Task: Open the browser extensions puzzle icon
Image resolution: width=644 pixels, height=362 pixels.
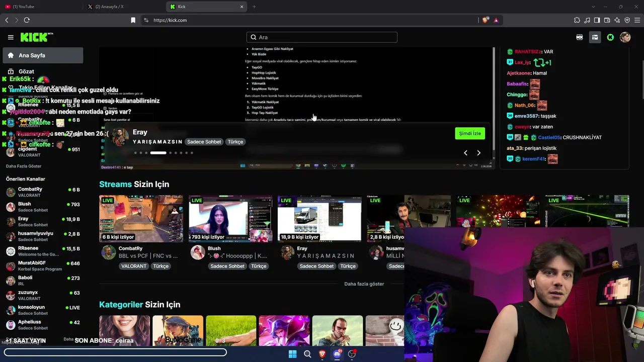Action: pyautogui.click(x=577, y=20)
